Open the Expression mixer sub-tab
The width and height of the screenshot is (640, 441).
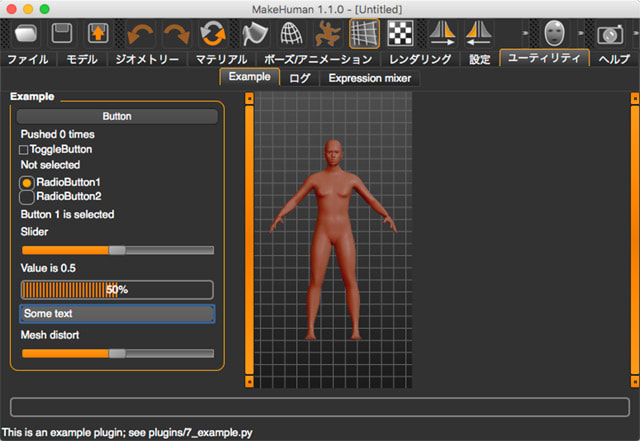[x=370, y=78]
